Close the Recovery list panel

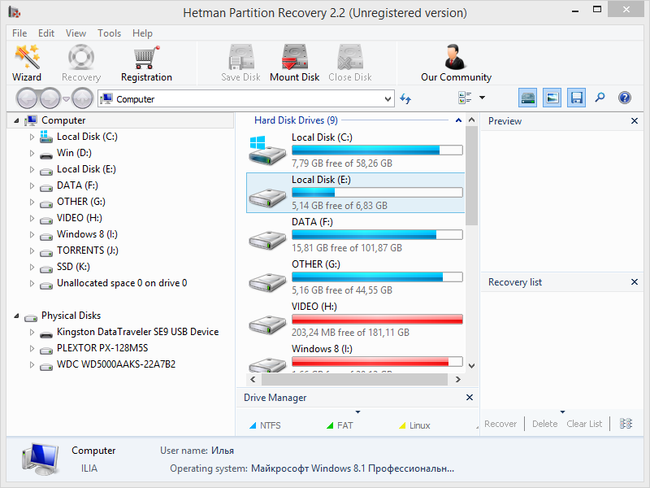(x=634, y=282)
